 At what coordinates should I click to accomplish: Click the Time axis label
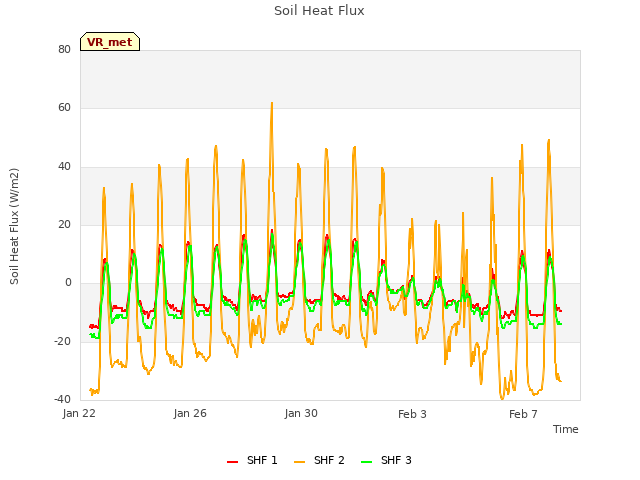(x=566, y=429)
